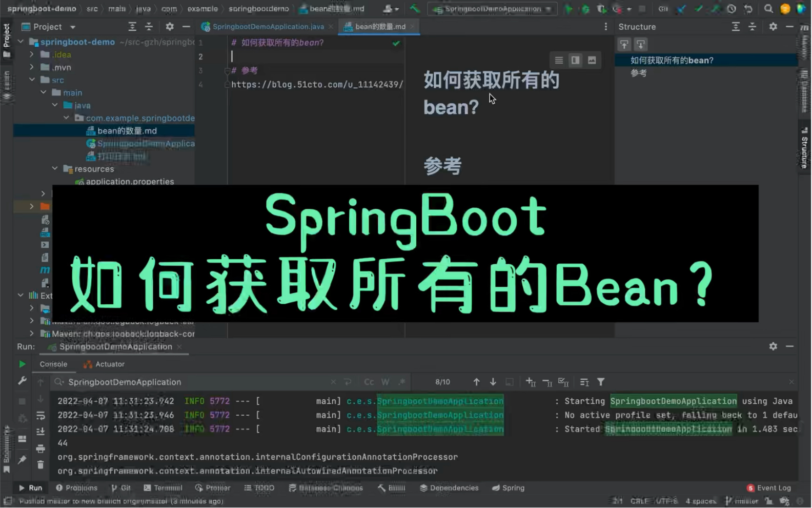
Task: Open the 51cto blog URL link
Action: (x=317, y=84)
